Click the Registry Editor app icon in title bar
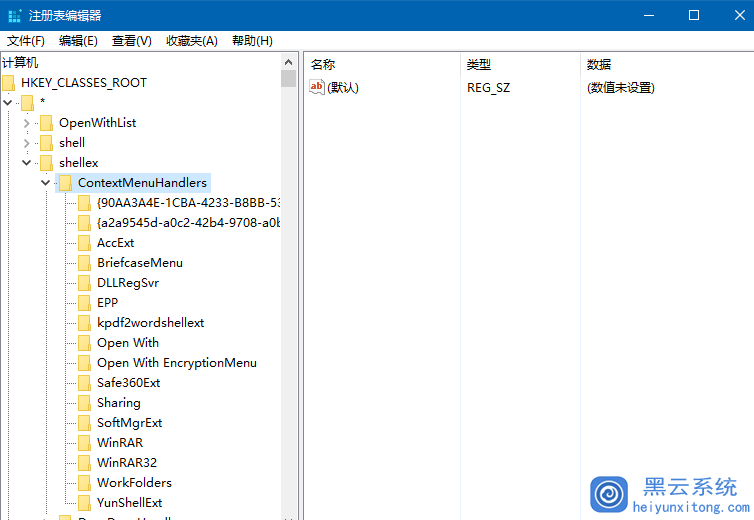Image resolution: width=754 pixels, height=520 pixels. point(14,15)
